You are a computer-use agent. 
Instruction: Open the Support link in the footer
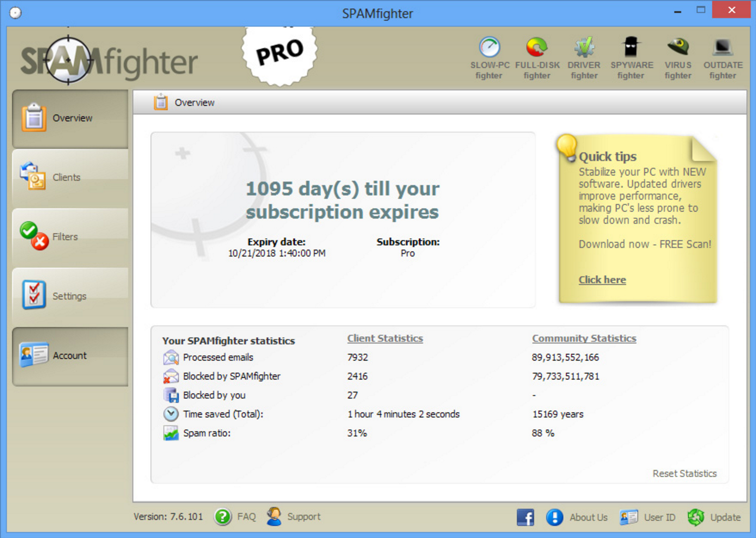click(x=304, y=516)
